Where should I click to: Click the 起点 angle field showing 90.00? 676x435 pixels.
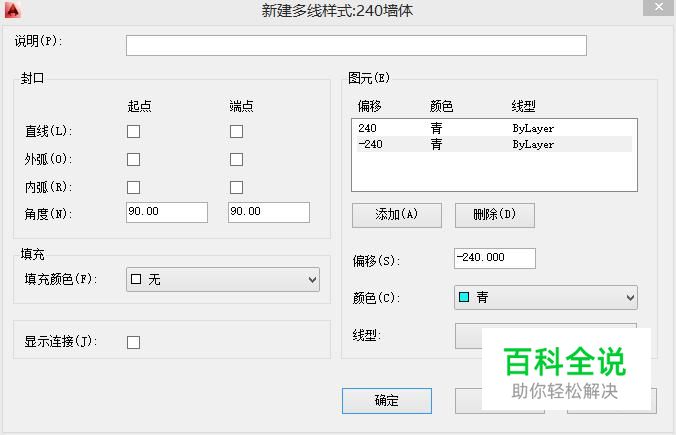pos(167,212)
